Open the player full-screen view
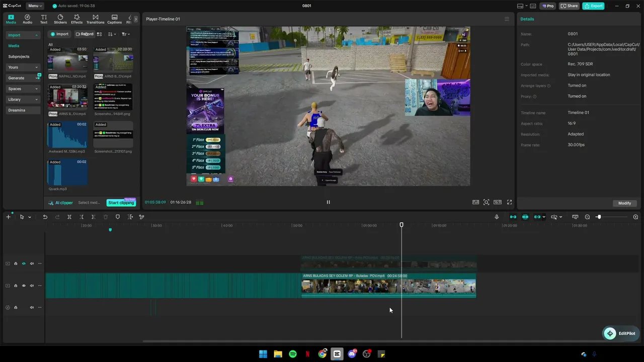This screenshot has width=644, height=362. (509, 202)
